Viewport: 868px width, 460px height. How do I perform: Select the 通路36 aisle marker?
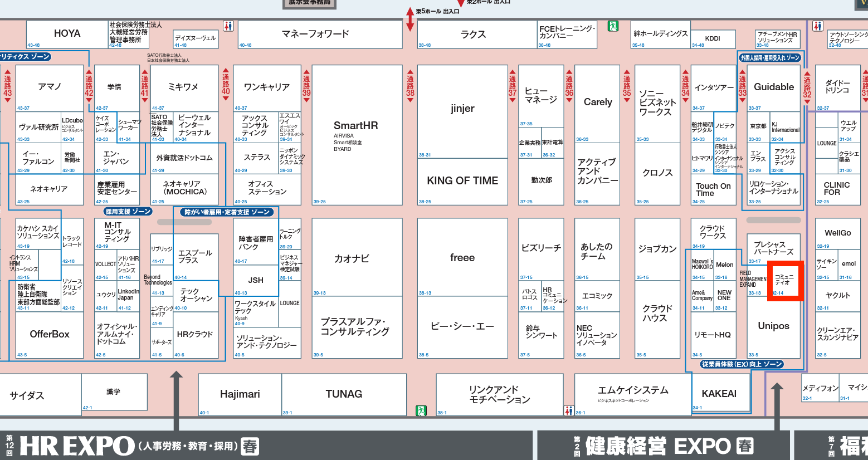[569, 85]
